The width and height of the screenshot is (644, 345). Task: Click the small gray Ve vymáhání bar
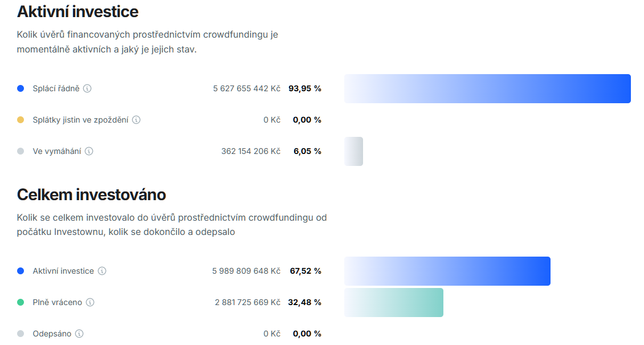point(353,151)
